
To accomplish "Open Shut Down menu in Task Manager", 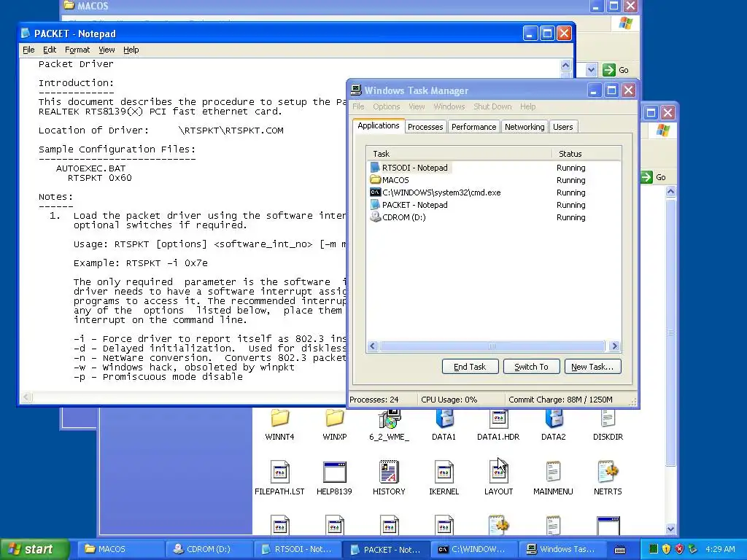I will 492,106.
